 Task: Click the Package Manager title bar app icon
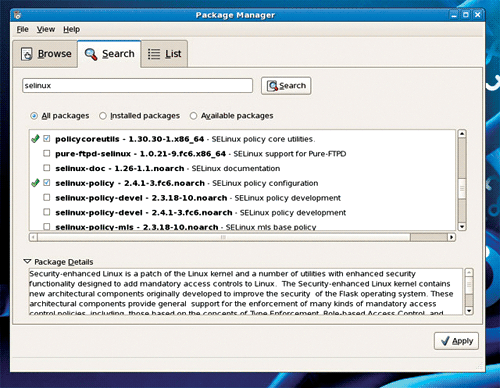point(18,15)
